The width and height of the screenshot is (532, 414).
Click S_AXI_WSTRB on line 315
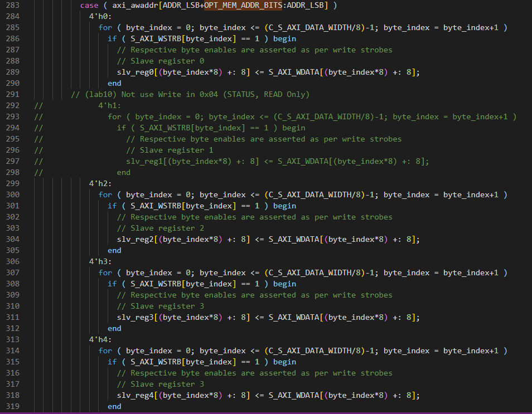156,362
